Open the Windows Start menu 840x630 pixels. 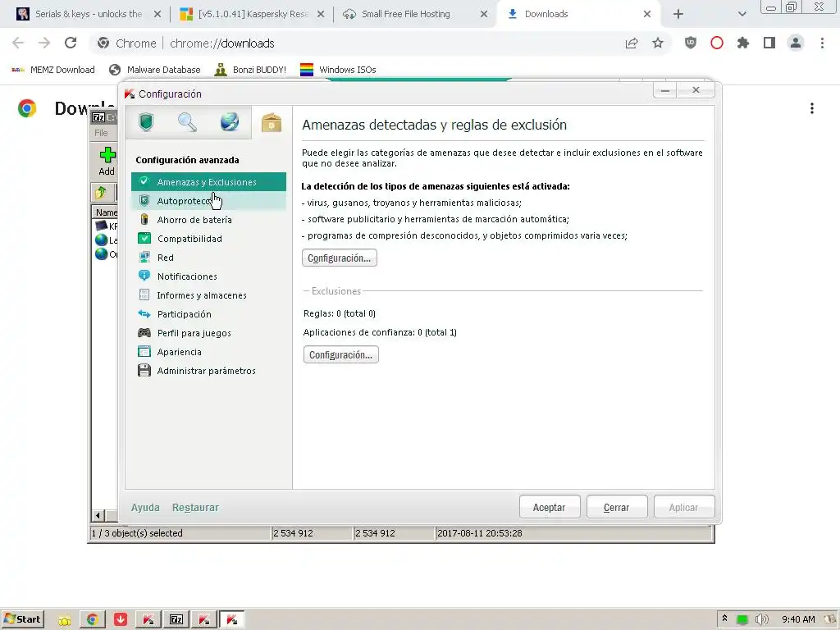pos(22,619)
